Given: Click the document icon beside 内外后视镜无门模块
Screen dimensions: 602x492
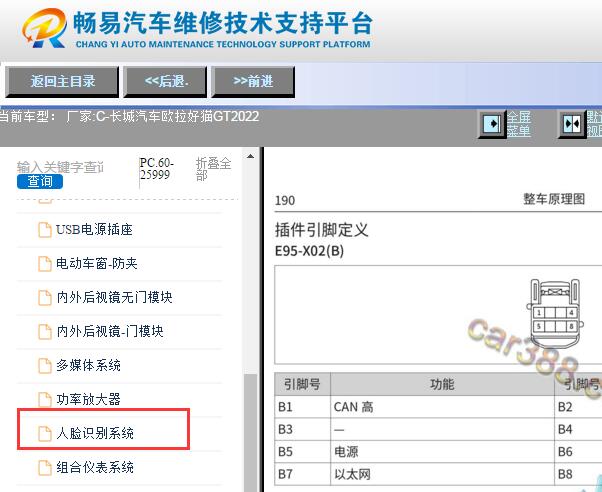Looking at the screenshot, I should 45,298.
